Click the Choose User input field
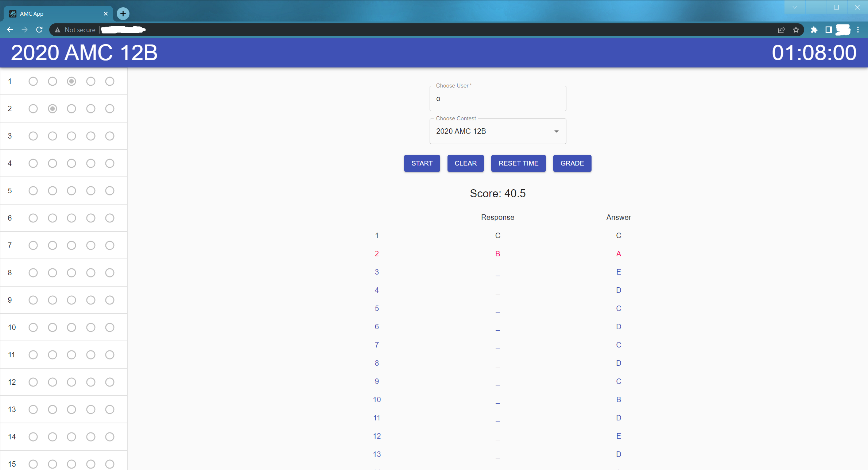 tap(497, 99)
